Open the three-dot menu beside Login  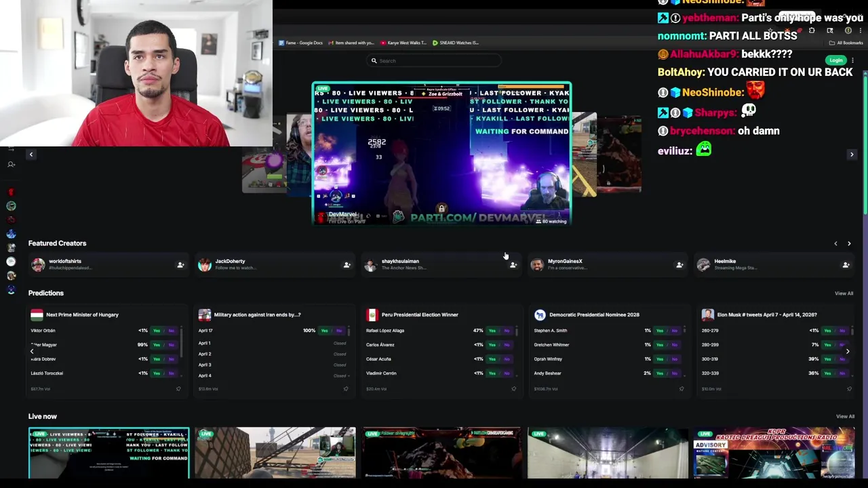pos(852,60)
